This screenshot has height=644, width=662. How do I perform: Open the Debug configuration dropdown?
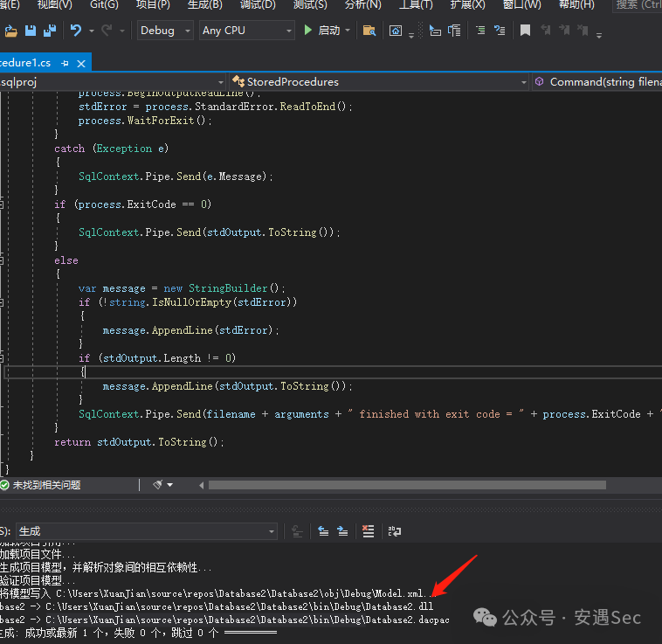coord(166,31)
